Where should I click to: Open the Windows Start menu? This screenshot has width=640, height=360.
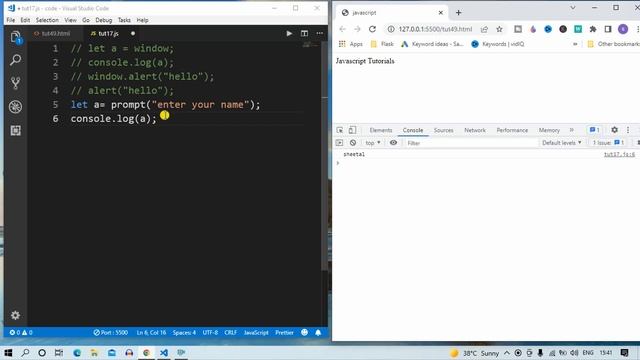(8, 353)
